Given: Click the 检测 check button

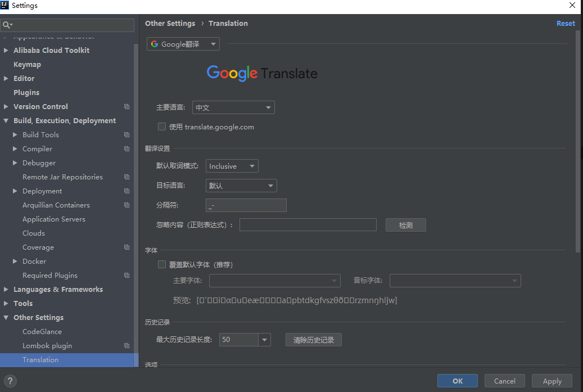Looking at the screenshot, I should [x=406, y=225].
